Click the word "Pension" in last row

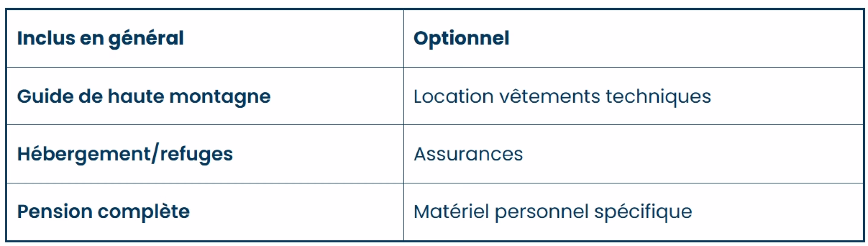[55, 212]
